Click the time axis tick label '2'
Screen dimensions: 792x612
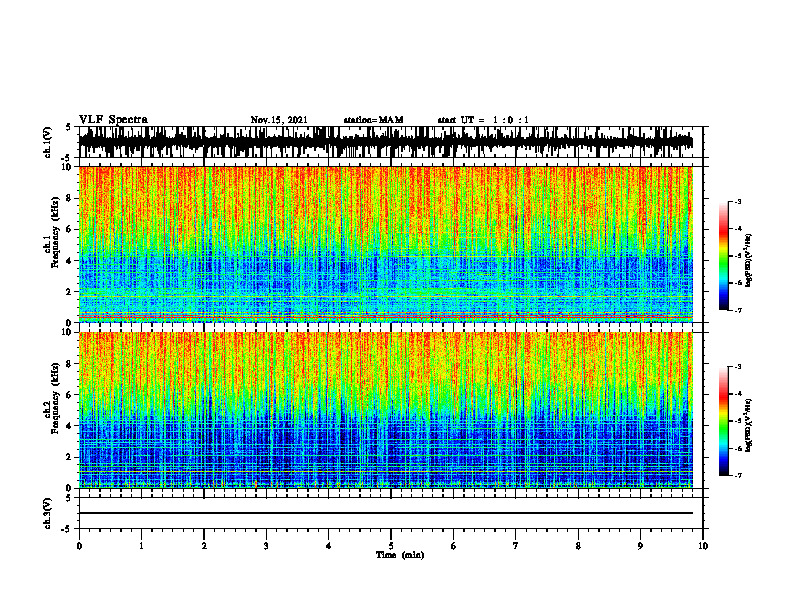click(x=204, y=546)
